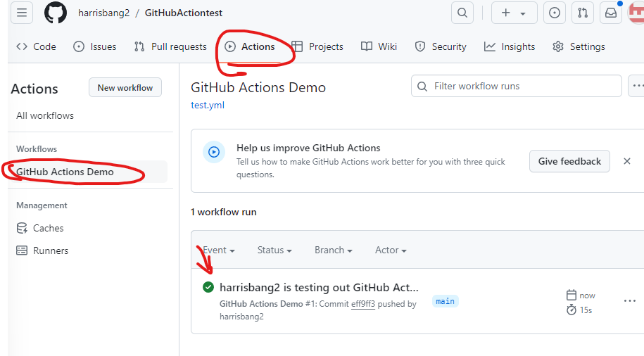644x356 pixels.
Task: Open the hamburger navigation menu
Action: pos(22,13)
